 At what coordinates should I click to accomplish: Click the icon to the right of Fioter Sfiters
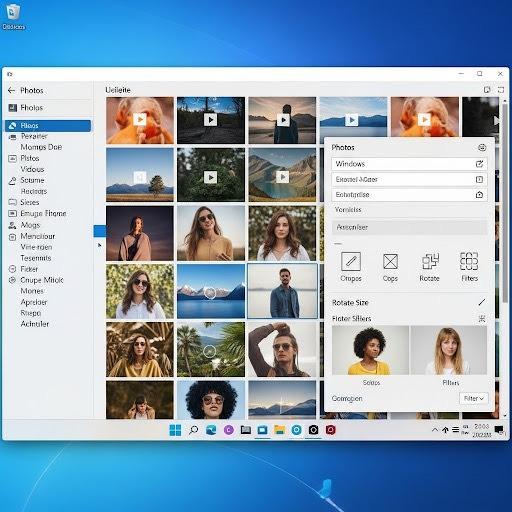(x=482, y=318)
